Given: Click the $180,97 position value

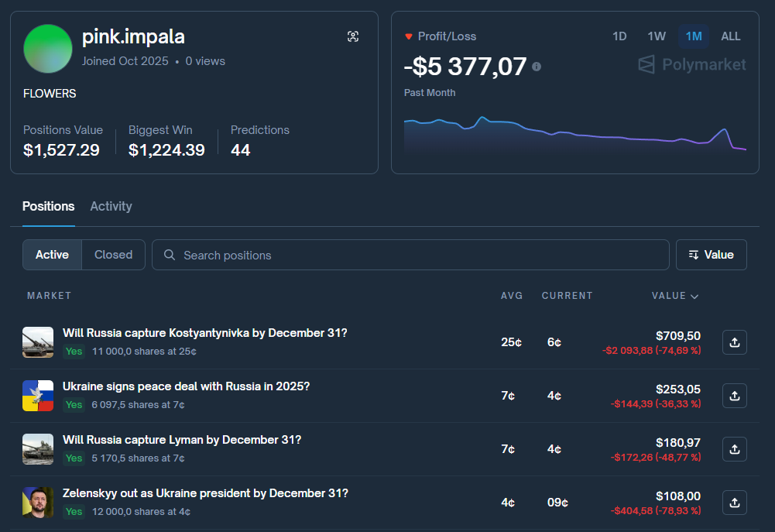Looking at the screenshot, I should point(678,442).
